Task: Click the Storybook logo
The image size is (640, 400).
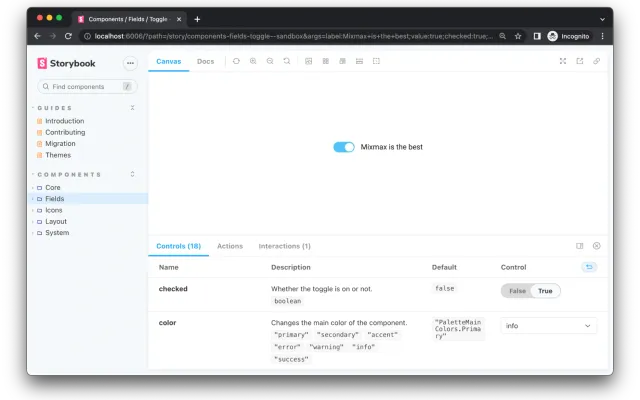Action: (x=66, y=63)
